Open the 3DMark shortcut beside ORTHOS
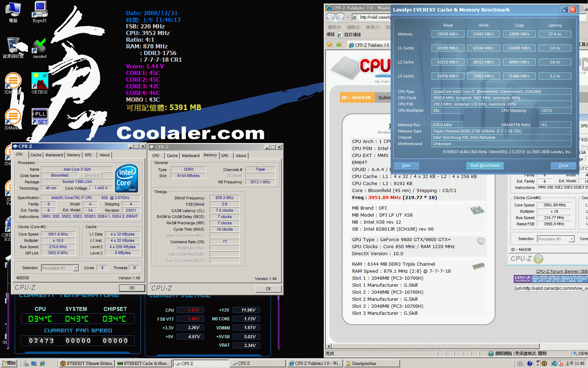Viewport: 588px width, 368px height. coord(13,83)
